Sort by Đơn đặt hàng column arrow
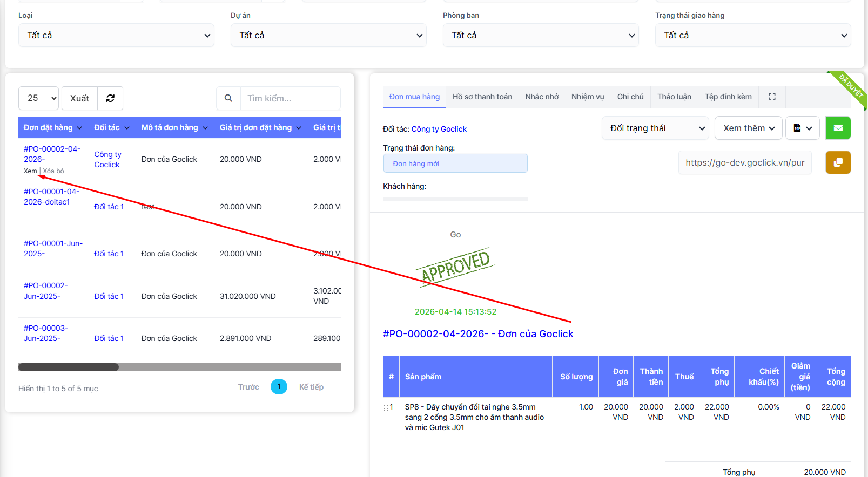 point(79,128)
